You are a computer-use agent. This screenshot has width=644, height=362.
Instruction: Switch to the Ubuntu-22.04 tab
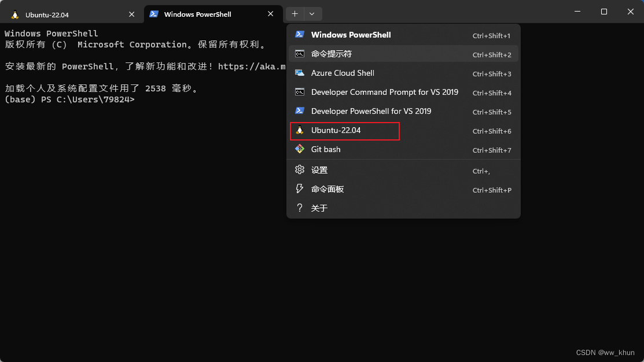pyautogui.click(x=72, y=14)
